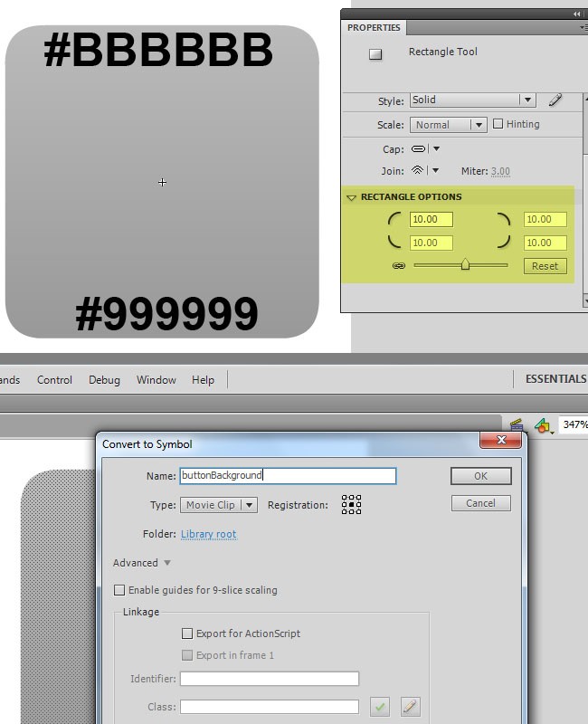Open the stroke Style dropdown
The width and height of the screenshot is (588, 724).
point(472,100)
